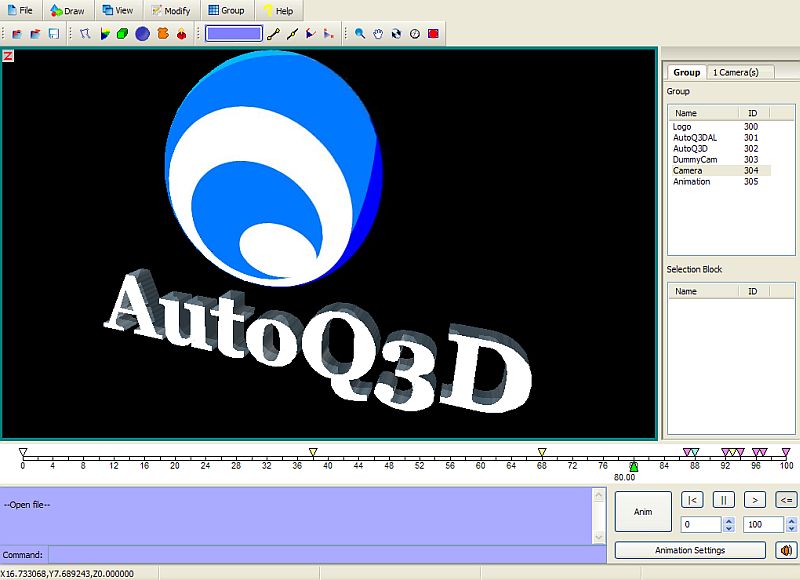800x580 pixels.
Task: Click the log panel scroll up arrow
Action: pos(598,495)
